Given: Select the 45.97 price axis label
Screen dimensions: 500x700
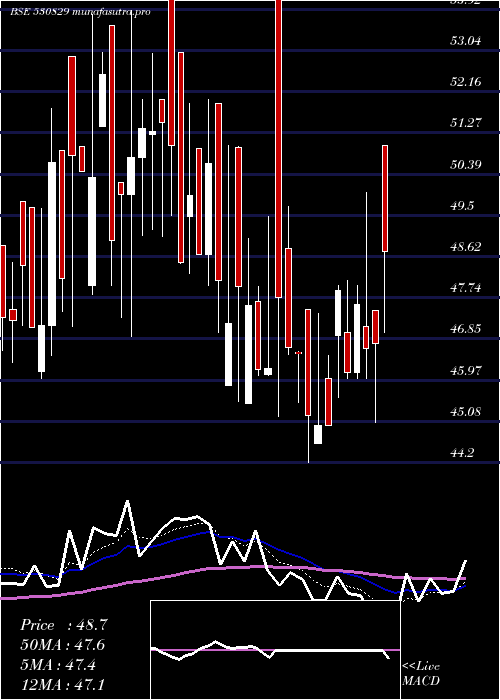Looking at the screenshot, I should point(466,371).
